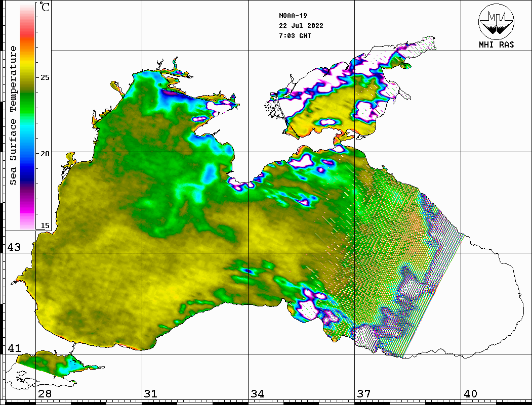Click longitude label 40

(470, 394)
